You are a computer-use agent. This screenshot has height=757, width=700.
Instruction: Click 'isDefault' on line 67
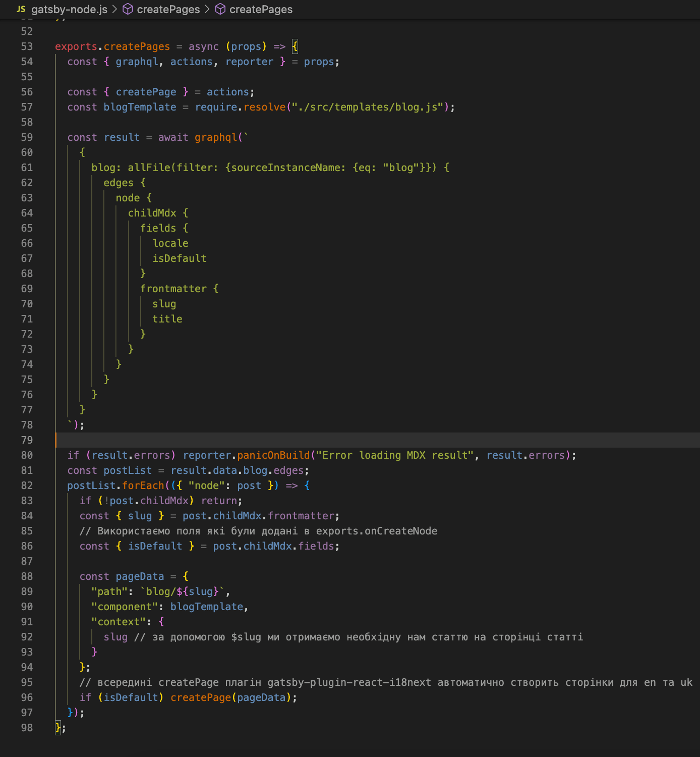[180, 258]
